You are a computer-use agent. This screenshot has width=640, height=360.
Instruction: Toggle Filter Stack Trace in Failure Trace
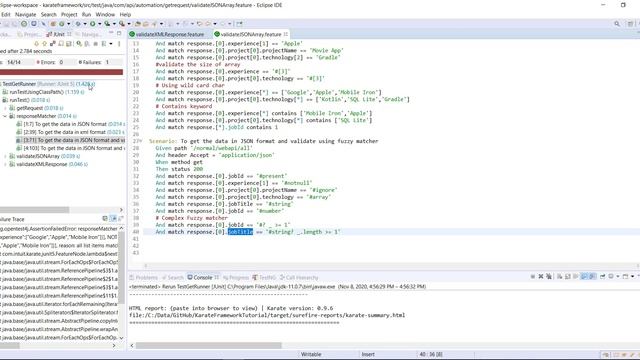[113, 219]
